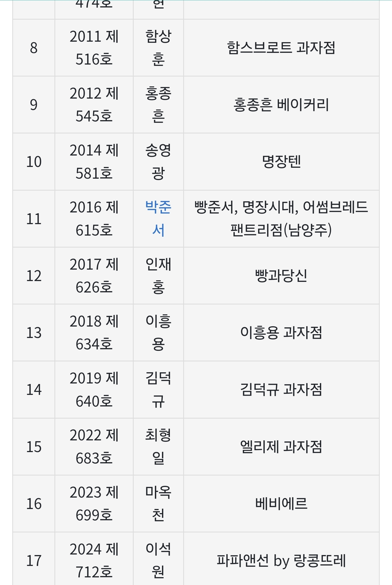Select the 엘리제 과자점 cell
The height and width of the screenshot is (585, 392).
tap(281, 447)
